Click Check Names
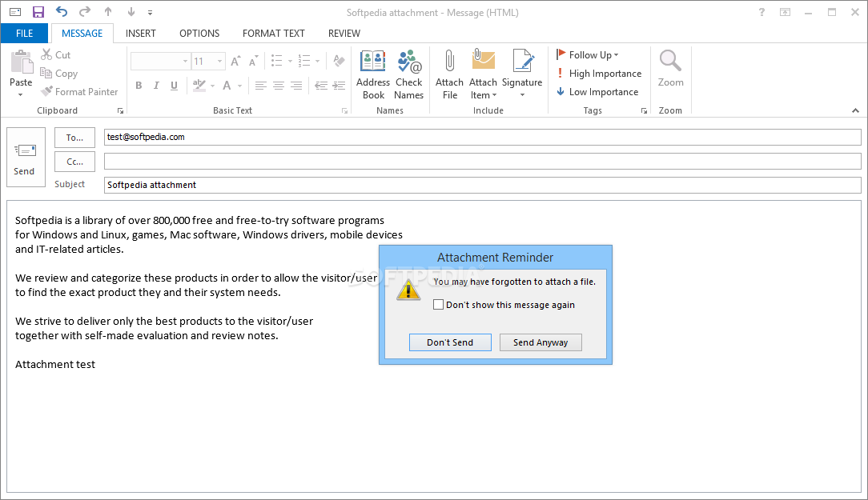Screen dimensions: 868x500 point(409,74)
